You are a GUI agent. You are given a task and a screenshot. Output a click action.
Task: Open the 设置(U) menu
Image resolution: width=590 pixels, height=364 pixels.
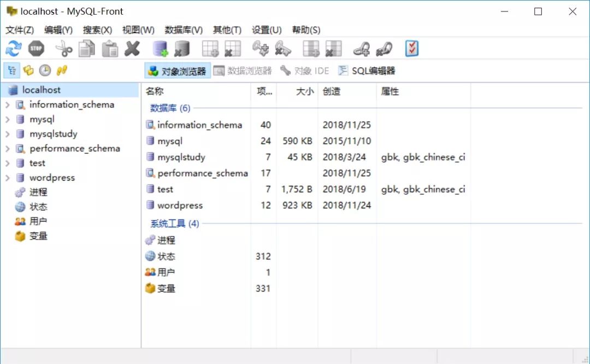coord(267,29)
